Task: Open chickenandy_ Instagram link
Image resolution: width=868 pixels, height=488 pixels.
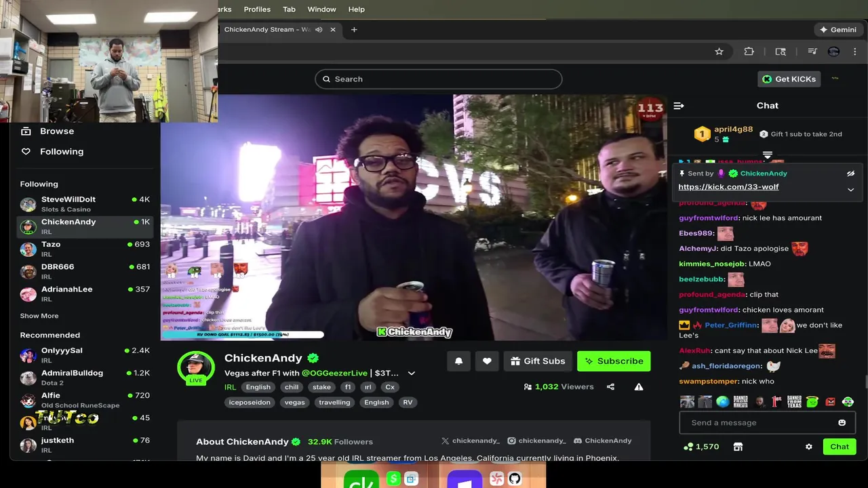Action: click(536, 441)
